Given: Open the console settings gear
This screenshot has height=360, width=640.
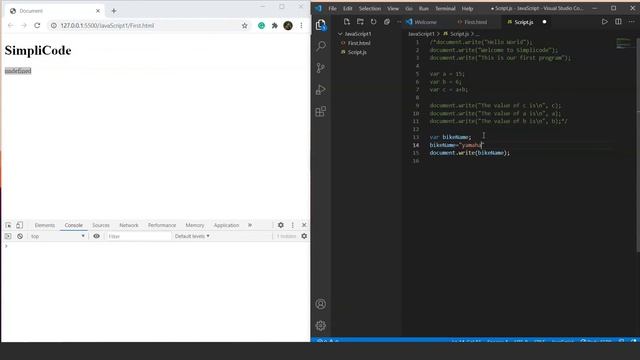Looking at the screenshot, I should tap(304, 236).
